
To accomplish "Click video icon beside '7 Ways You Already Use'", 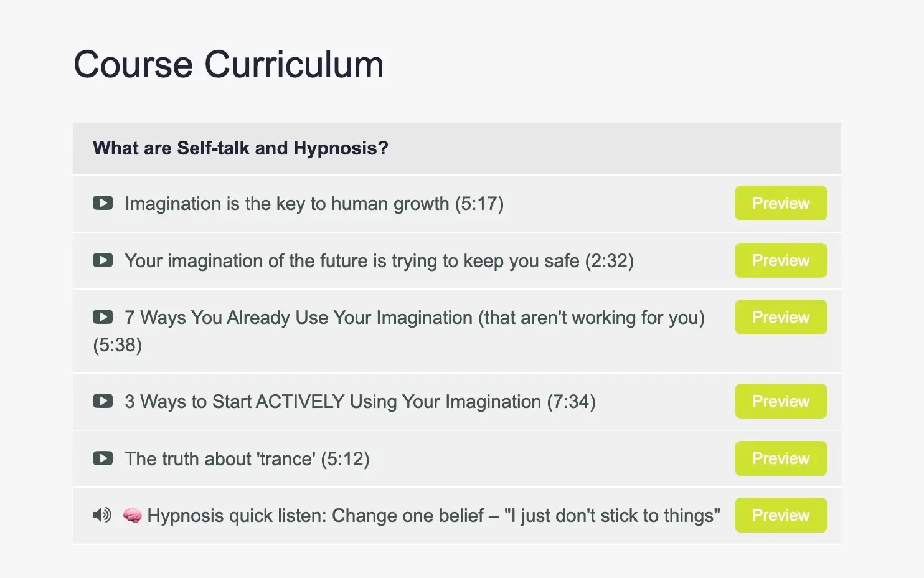I will coord(103,317).
